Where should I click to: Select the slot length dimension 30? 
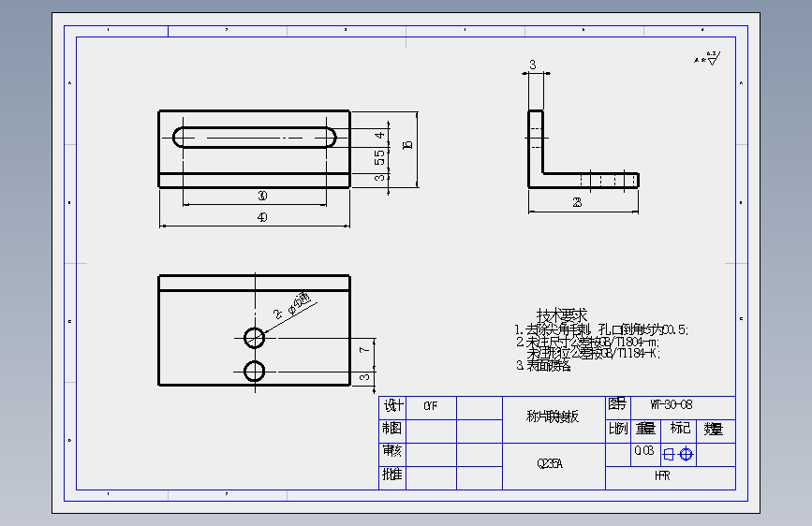tap(262, 197)
